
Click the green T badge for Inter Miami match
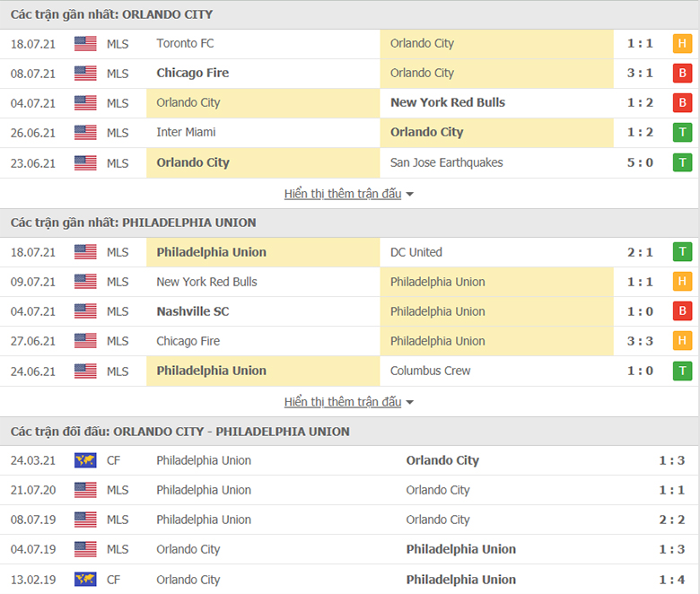coord(682,133)
